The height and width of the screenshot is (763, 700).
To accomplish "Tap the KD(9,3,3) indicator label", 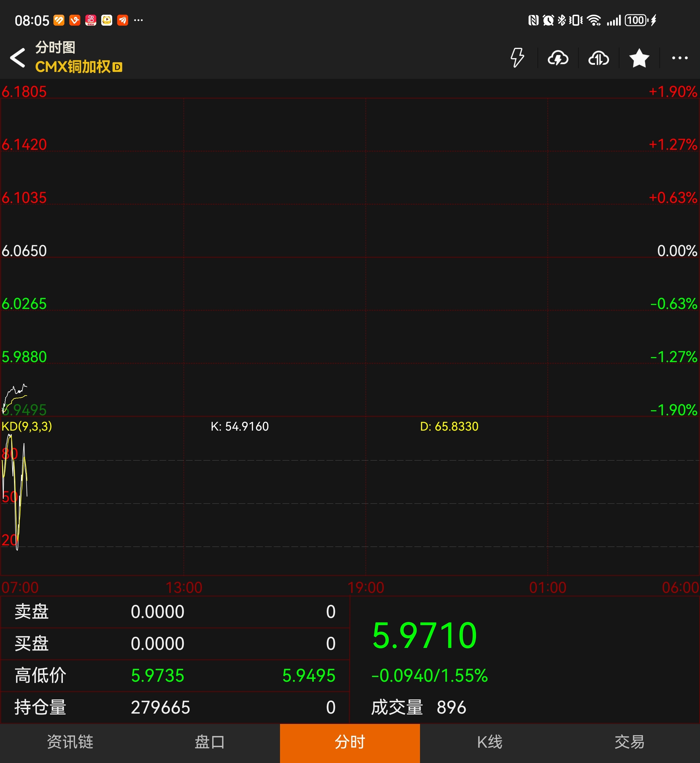I will [27, 427].
